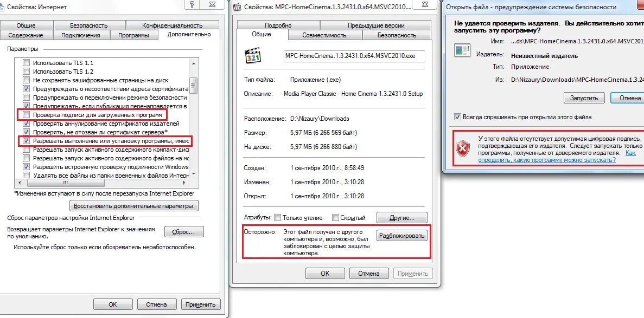Click the file name input field
The image size is (644, 318).
coord(354,56)
